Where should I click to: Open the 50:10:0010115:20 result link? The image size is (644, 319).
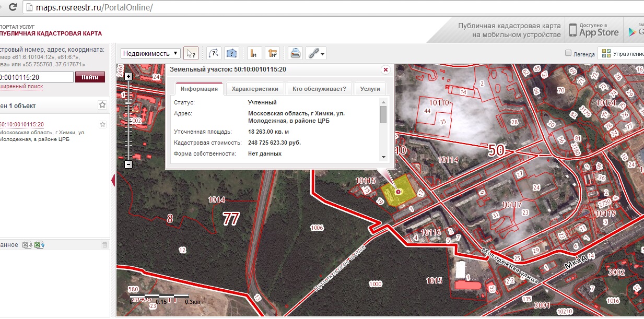point(22,124)
